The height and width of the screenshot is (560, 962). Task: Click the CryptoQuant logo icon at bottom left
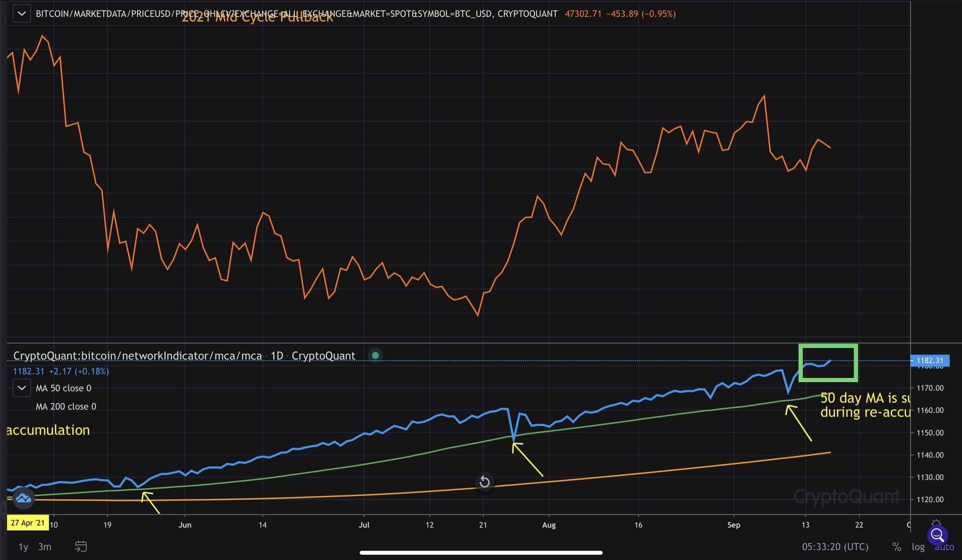click(23, 498)
